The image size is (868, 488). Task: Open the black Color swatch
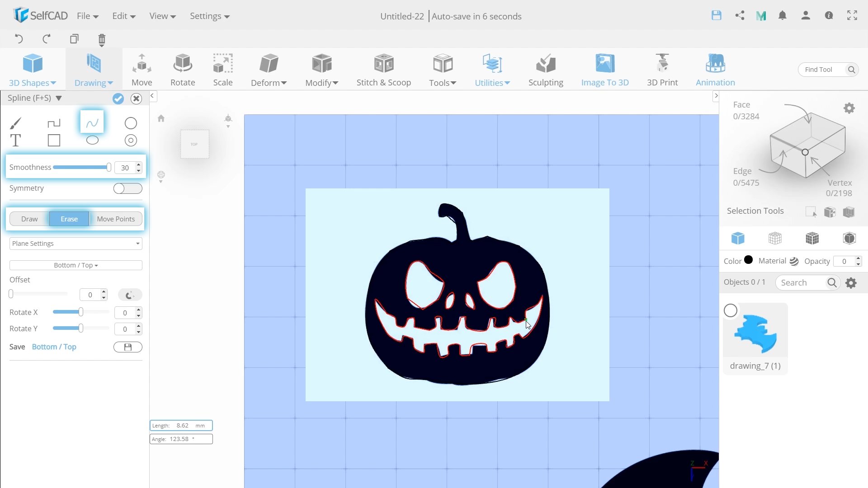(x=749, y=260)
